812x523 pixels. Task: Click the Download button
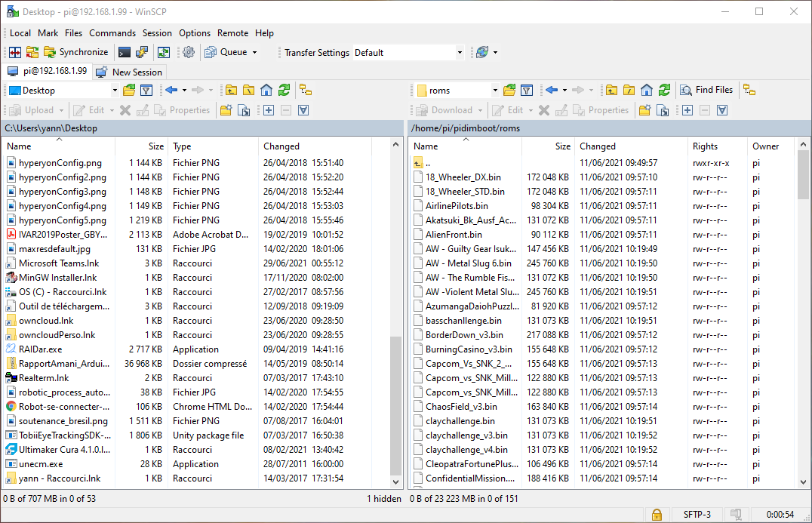pos(444,110)
